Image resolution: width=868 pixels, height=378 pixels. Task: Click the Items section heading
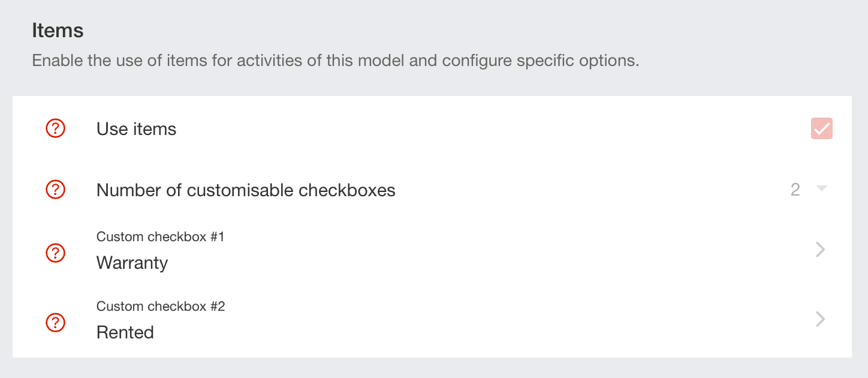pyautogui.click(x=58, y=31)
